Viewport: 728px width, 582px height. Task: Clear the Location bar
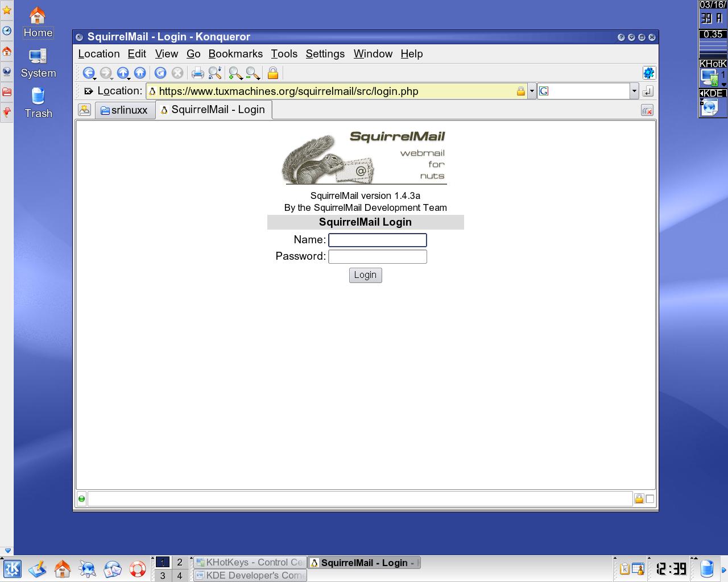pos(88,91)
